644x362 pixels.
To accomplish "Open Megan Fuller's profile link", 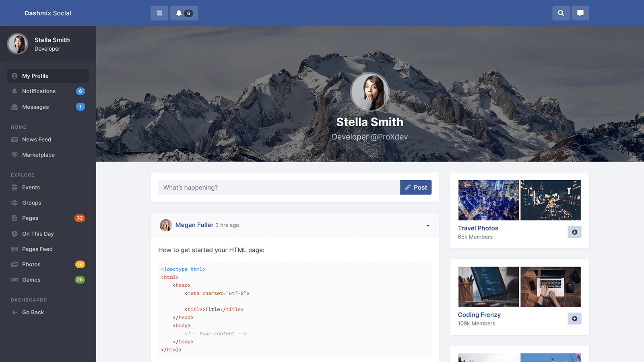I will pos(194,225).
